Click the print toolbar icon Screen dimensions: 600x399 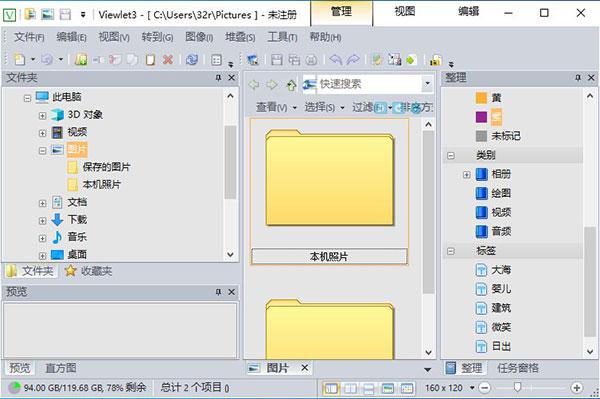click(311, 60)
